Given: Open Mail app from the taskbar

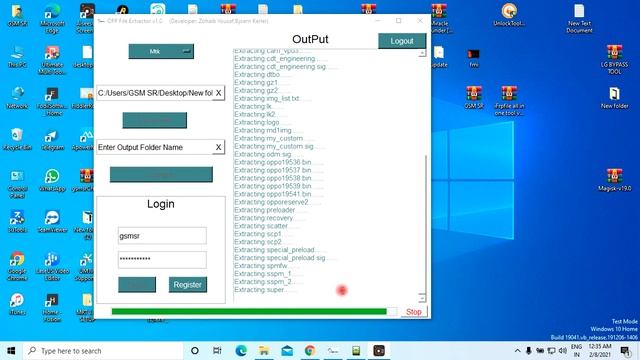Looking at the screenshot, I should point(287,351).
